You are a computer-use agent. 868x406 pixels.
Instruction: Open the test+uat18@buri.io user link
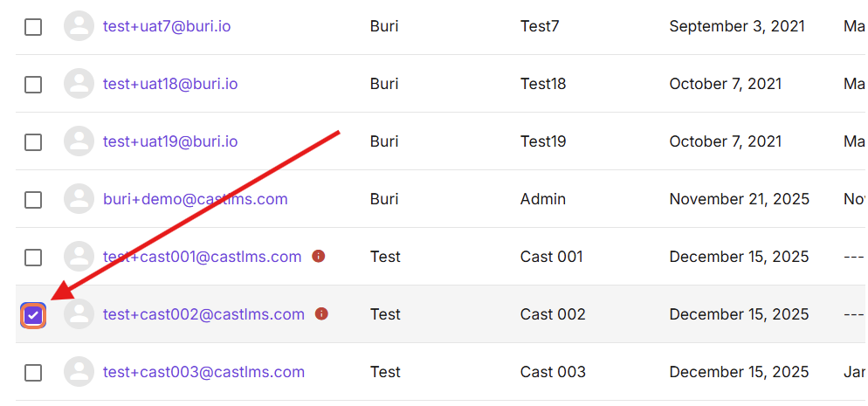coord(170,84)
